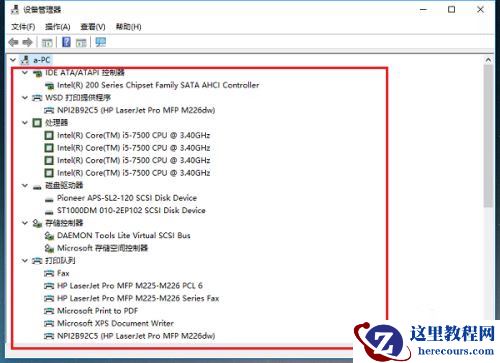Screen dimensions: 500x363
Task: Click the Pioneer APS-SL2-120 disk icon
Action: [49, 199]
